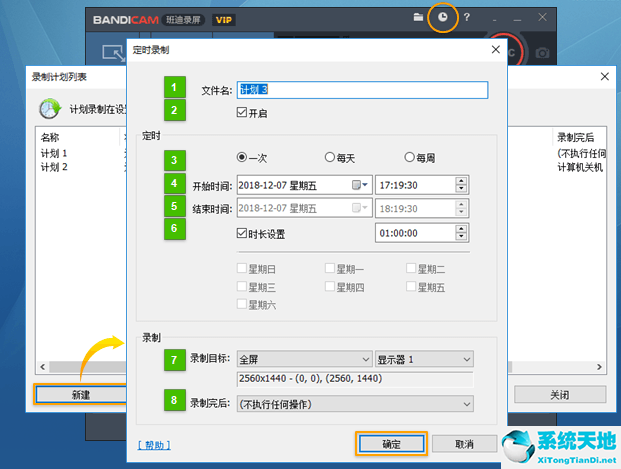Image resolution: width=621 pixels, height=469 pixels.
Task: Select 计划 2 in the schedule list
Action: [54, 167]
